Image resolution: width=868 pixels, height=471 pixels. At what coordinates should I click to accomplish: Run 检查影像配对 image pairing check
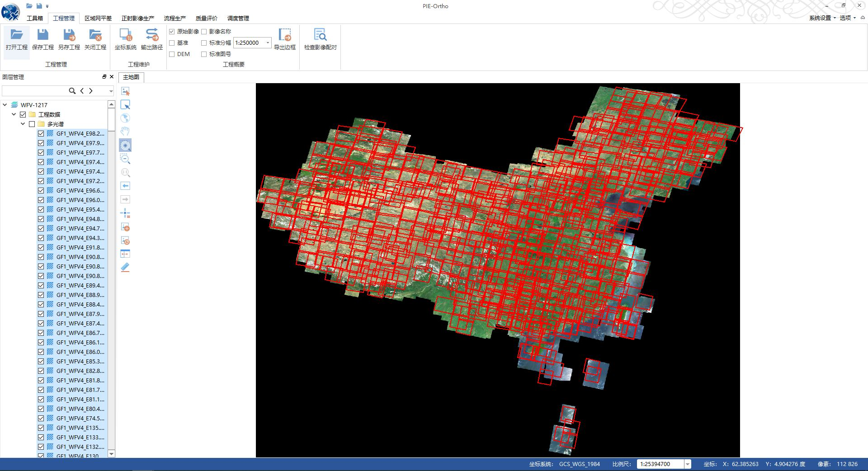click(321, 40)
